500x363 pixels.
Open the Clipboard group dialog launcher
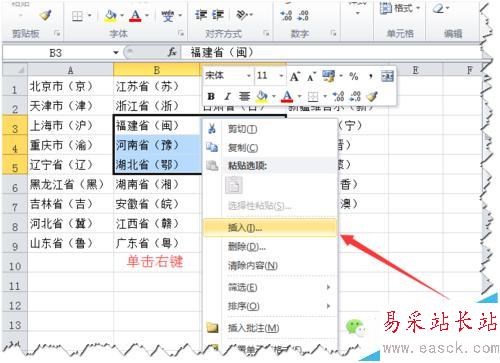pyautogui.click(x=57, y=33)
